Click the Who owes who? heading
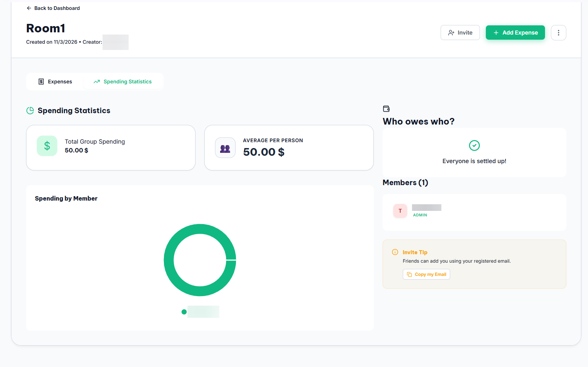Screen dimensions: 588x367 [419, 122]
